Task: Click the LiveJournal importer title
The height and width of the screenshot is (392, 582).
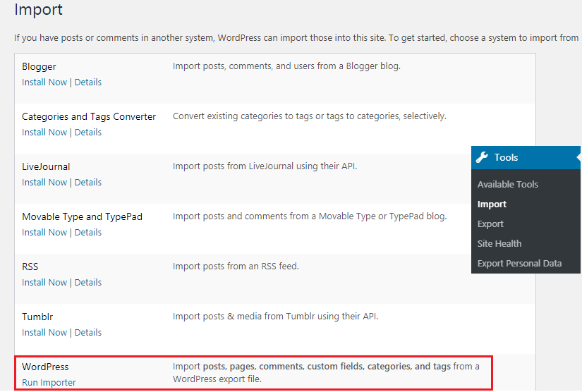Action: tap(46, 167)
